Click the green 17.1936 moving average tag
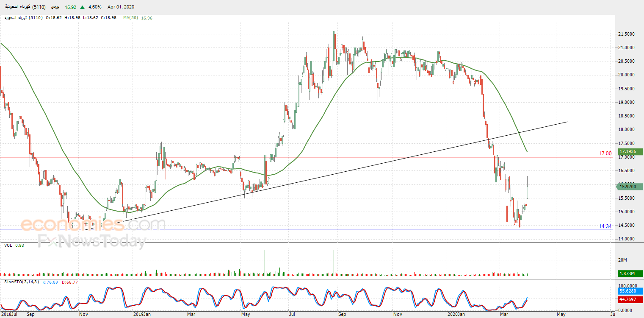 pos(630,151)
